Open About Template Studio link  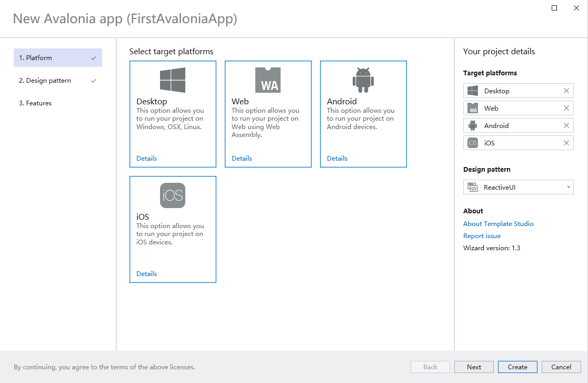498,223
